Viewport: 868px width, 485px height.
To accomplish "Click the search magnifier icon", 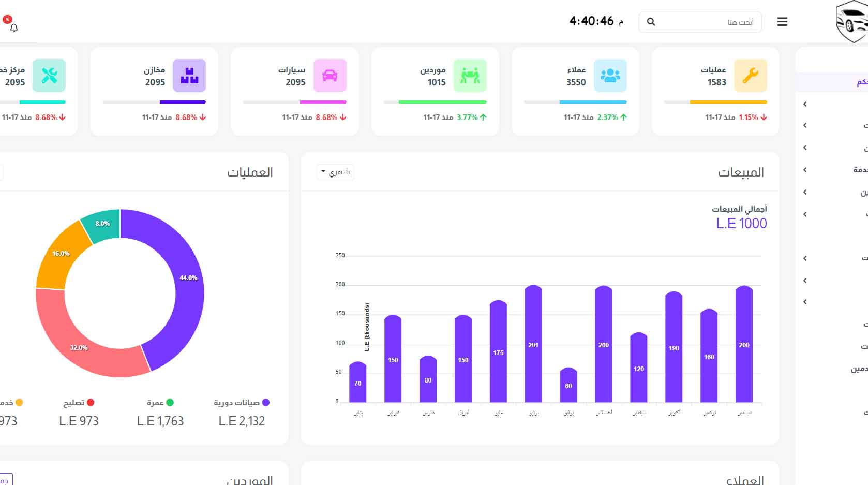I will click(651, 22).
